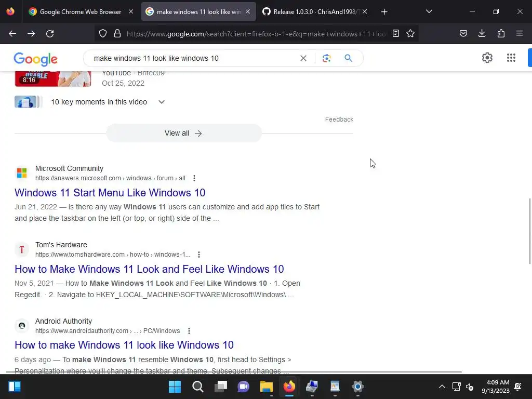This screenshot has height=399, width=532.
Task: Open notification bell in system tray
Action: pos(518,387)
